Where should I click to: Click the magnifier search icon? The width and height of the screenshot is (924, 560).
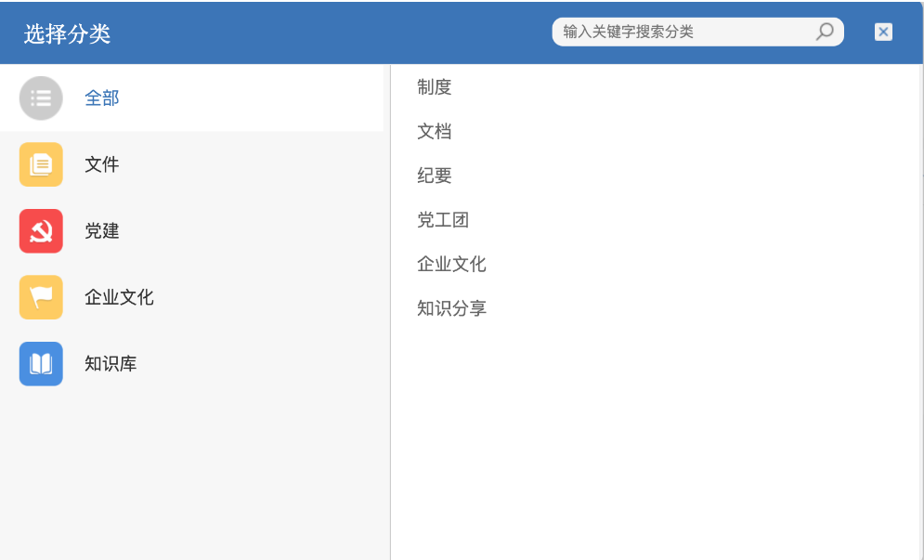[x=824, y=32]
